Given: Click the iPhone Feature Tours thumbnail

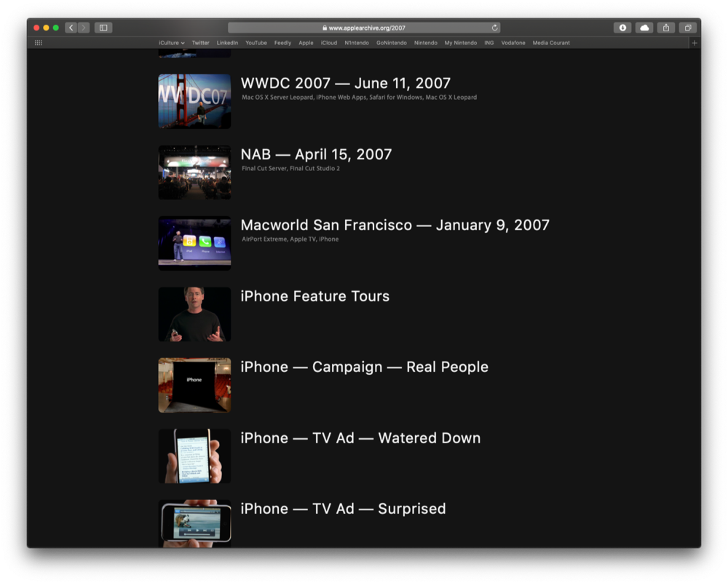Looking at the screenshot, I should click(x=194, y=314).
